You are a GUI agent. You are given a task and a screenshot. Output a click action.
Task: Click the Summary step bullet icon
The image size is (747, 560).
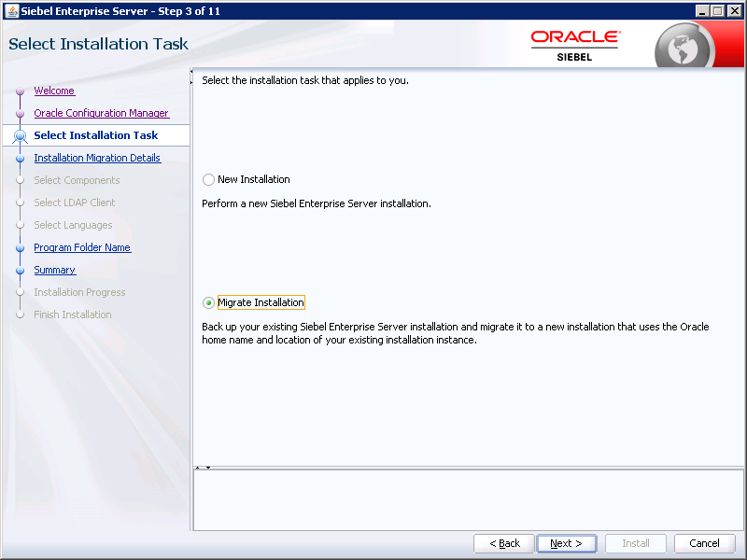point(21,271)
